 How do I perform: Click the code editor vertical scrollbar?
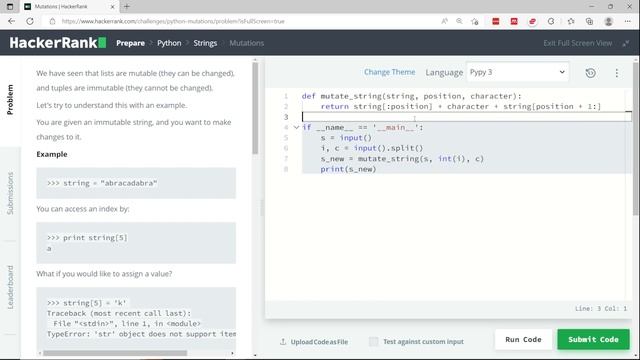636,139
